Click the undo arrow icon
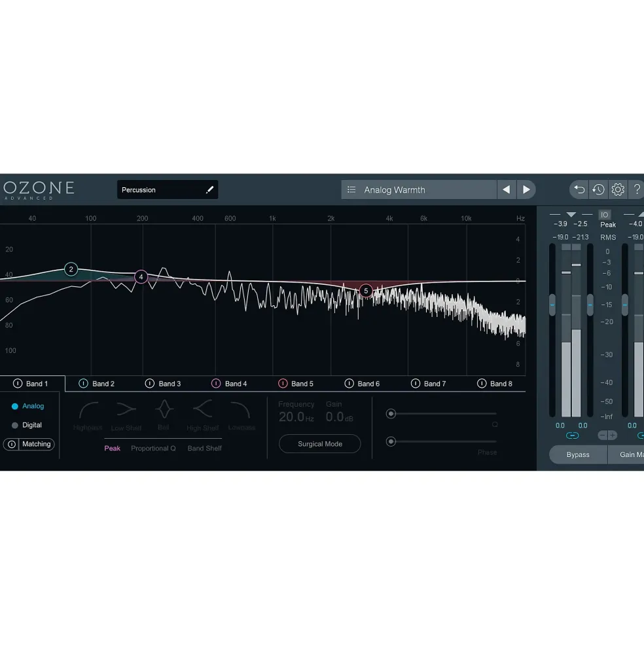Image resolution: width=644 pixels, height=645 pixels. click(579, 189)
